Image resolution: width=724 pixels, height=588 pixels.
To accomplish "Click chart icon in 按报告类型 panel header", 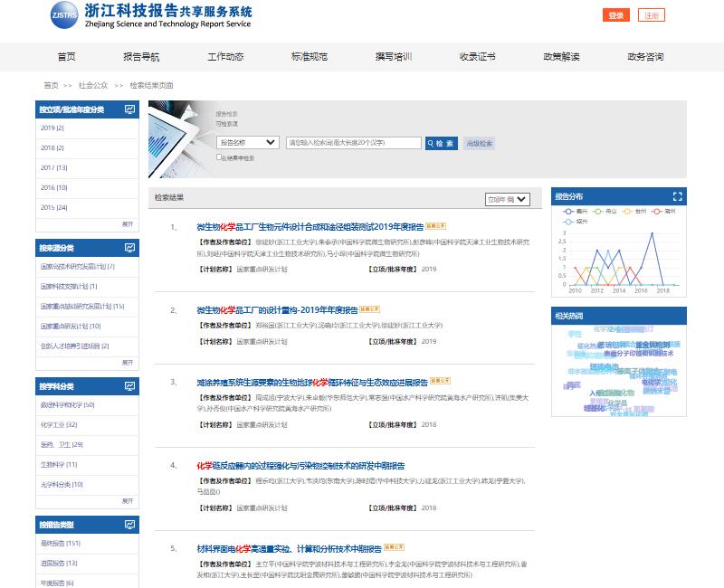I will point(130,525).
